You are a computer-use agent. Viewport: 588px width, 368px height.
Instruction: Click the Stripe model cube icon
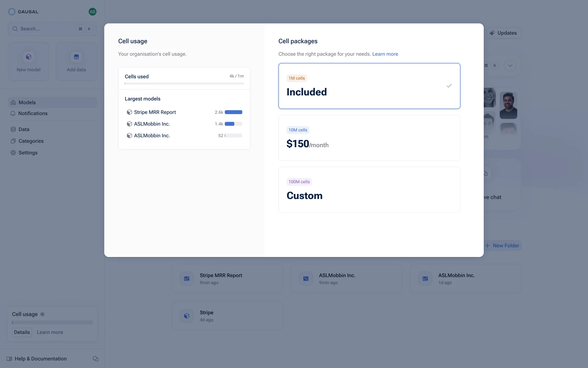point(187,316)
